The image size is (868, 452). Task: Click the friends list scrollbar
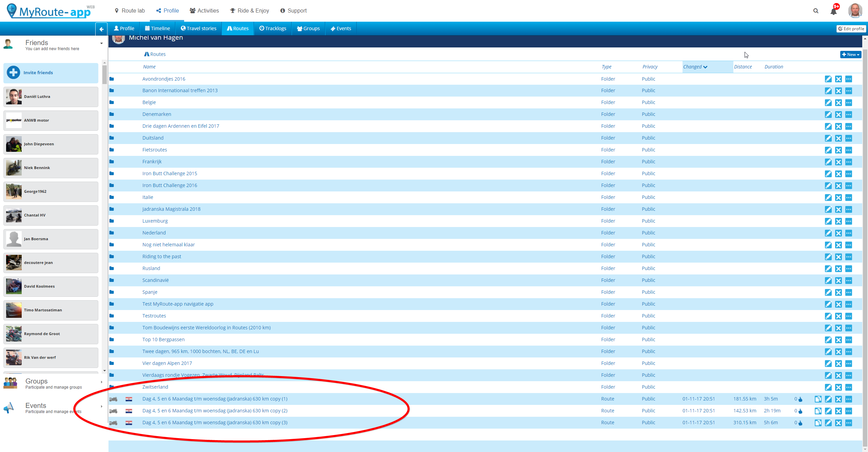tap(104, 75)
